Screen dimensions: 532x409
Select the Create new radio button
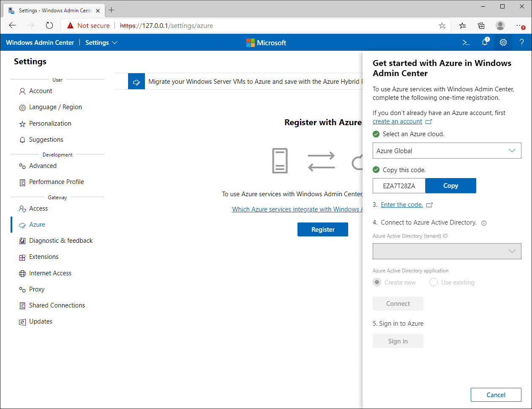(x=377, y=283)
